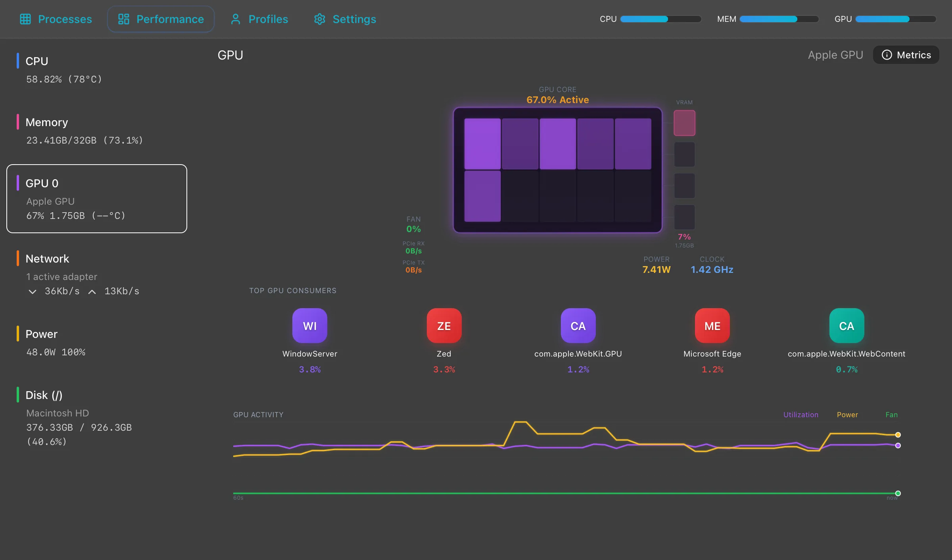Click the Profiles person icon
Viewport: 952px width, 560px height.
(235, 19)
